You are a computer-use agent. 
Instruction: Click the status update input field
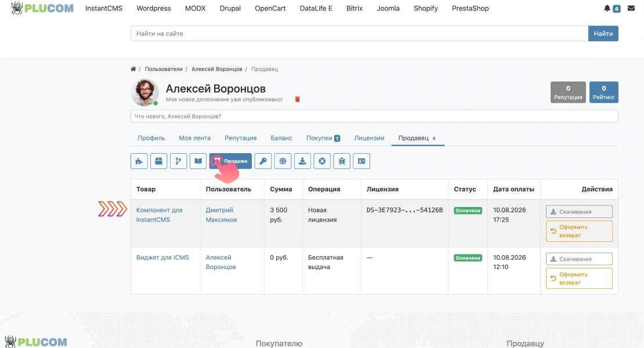[x=374, y=116]
